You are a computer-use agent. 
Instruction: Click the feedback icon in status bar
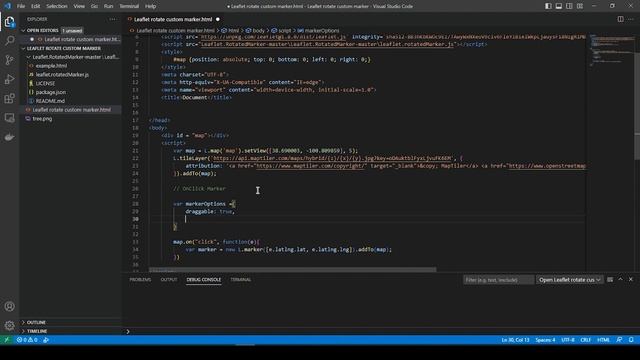(x=620, y=340)
